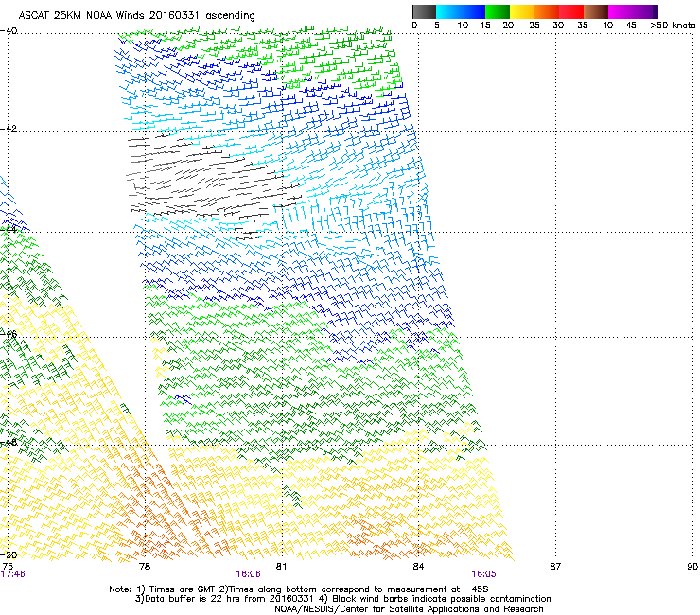The height and width of the screenshot is (615, 700).
Task: Click the note 'Black wind barbs indicate possible contamination'
Action: coord(442,599)
